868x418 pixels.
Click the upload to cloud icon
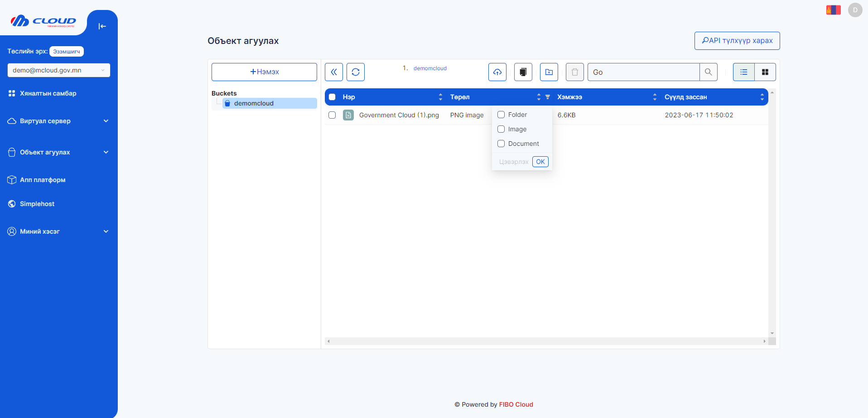497,72
